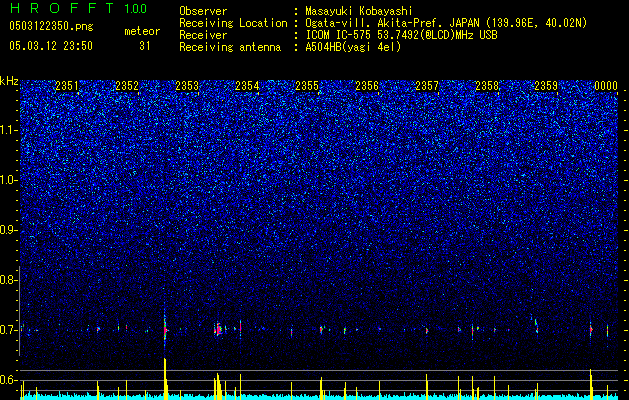
Task: Click the 0.6 kHz frequency label
Action: click(8, 380)
